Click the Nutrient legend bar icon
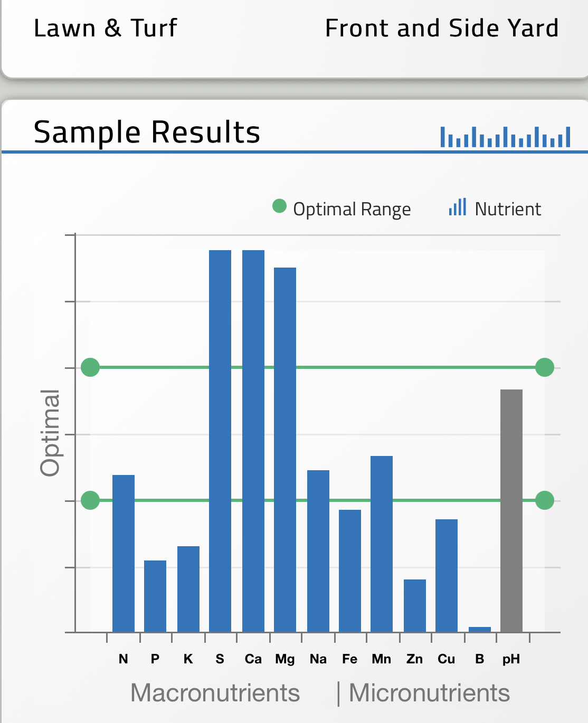Screen dimensions: 588x723 coord(458,207)
